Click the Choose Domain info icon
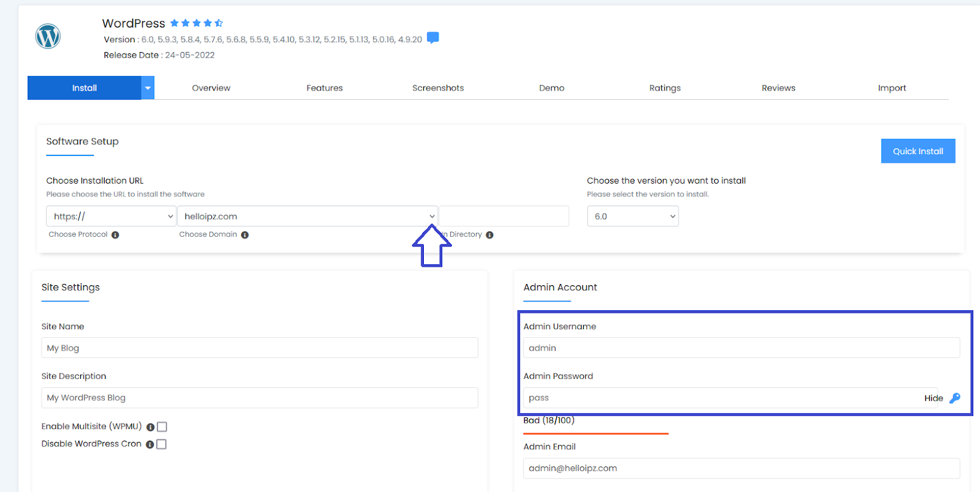This screenshot has width=980, height=492. point(245,235)
